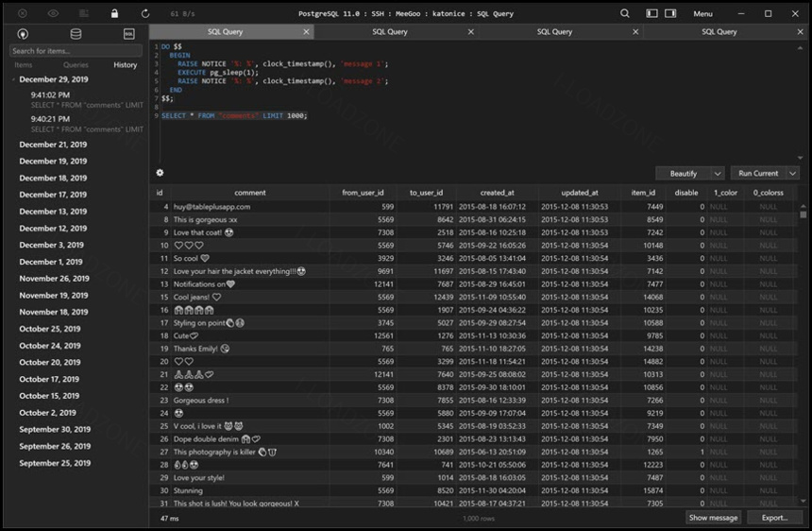
Task: Toggle the left sidebar panel icon
Action: (652, 13)
